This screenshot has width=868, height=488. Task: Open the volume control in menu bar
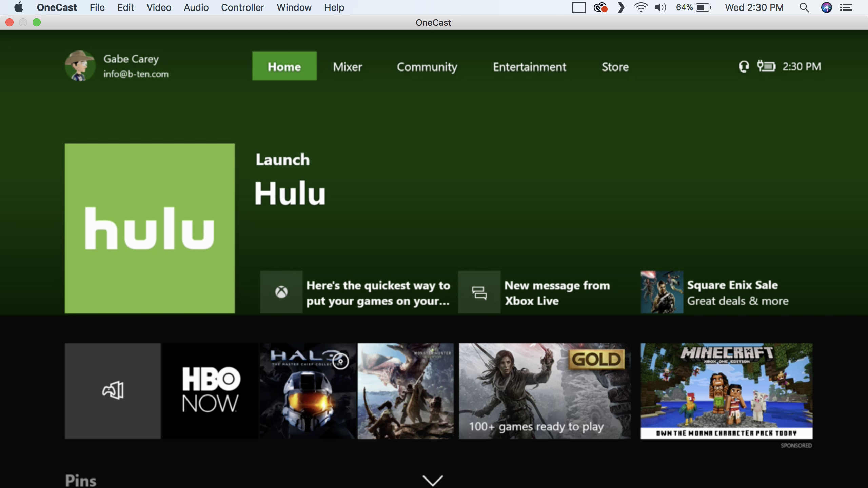pyautogui.click(x=660, y=7)
